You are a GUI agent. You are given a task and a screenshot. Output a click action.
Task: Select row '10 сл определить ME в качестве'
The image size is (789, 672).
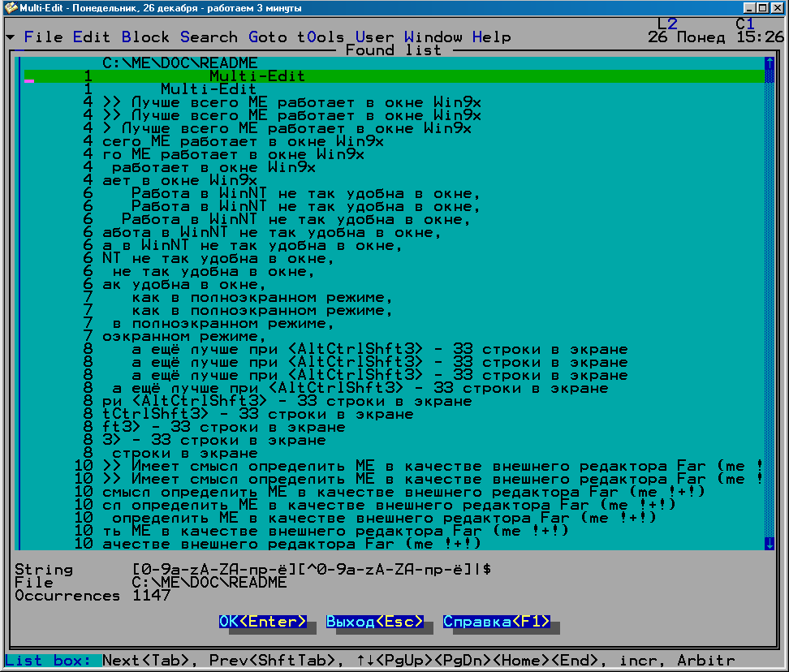pyautogui.click(x=394, y=505)
